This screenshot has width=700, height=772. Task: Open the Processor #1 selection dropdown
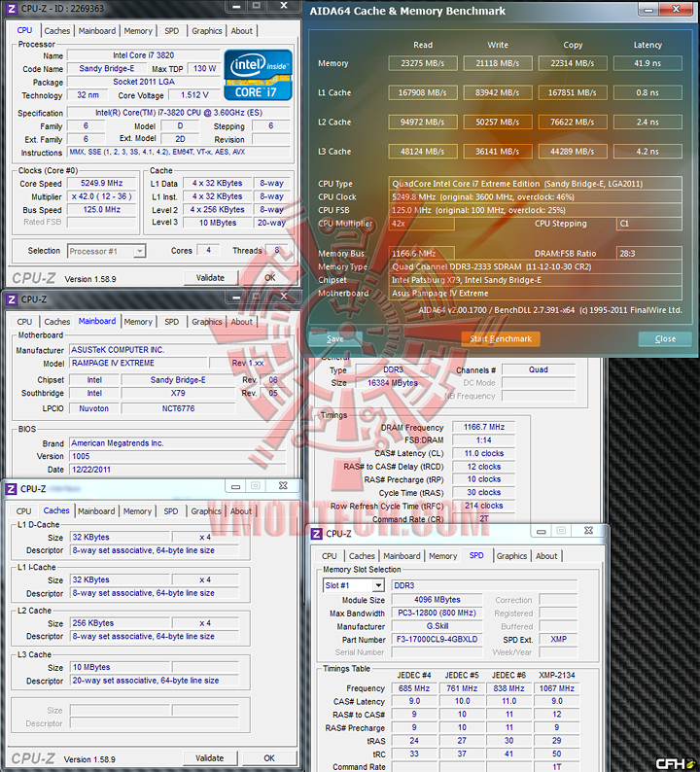[140, 251]
